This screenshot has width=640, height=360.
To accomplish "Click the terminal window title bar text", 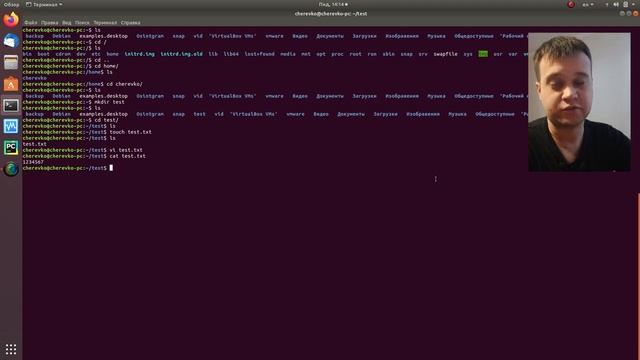I will tap(331, 14).
